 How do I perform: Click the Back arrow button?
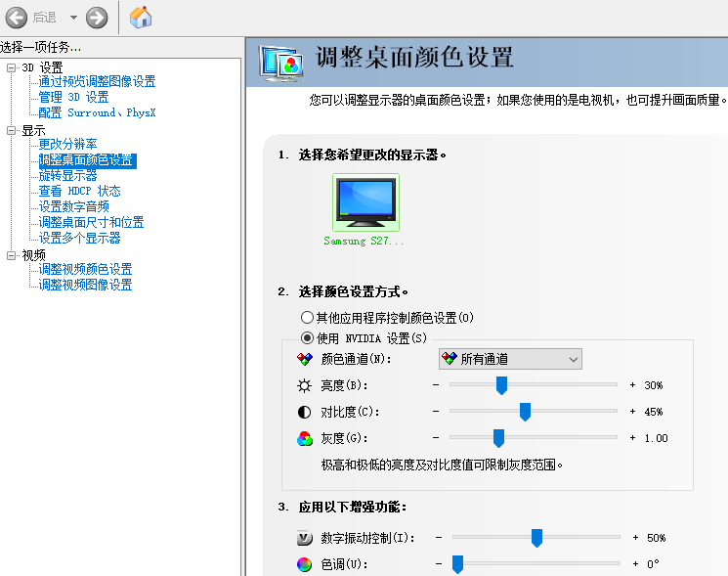17,19
